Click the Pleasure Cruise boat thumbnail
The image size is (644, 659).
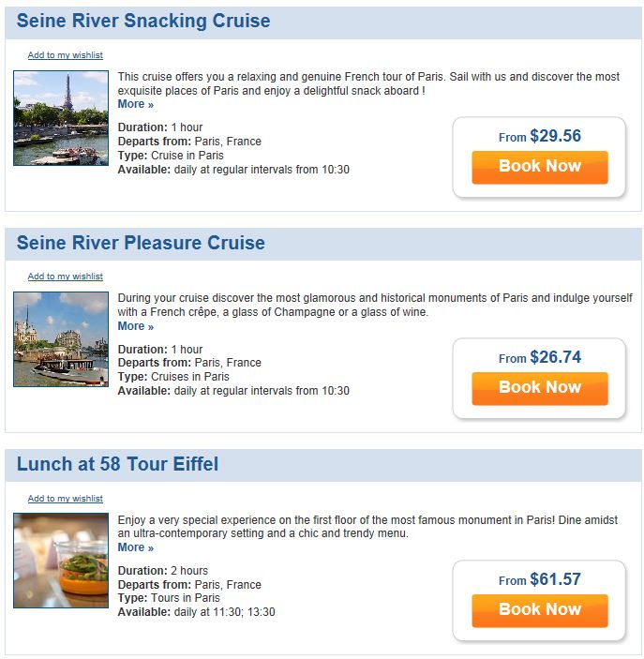61,339
